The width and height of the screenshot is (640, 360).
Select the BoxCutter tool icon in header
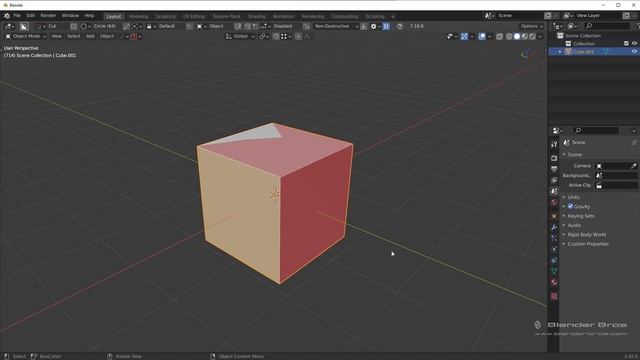(x=24, y=26)
